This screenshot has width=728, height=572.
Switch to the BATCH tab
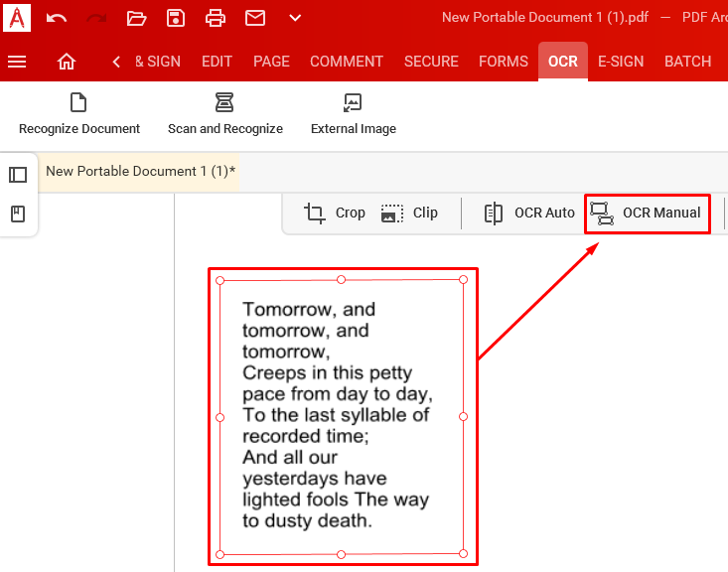click(687, 62)
